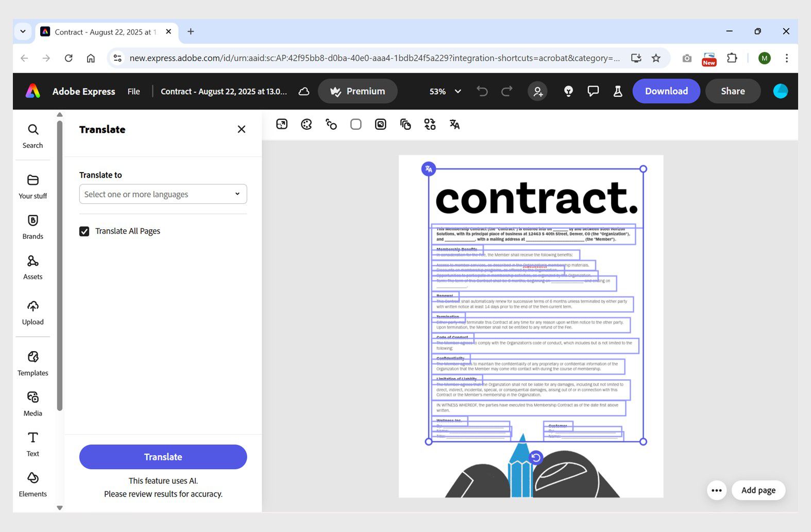Click the site information icon in address bar

(117, 58)
